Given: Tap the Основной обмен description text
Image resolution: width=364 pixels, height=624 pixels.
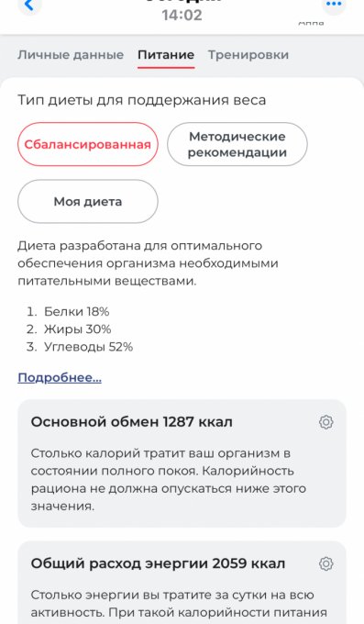Looking at the screenshot, I should 169,480.
